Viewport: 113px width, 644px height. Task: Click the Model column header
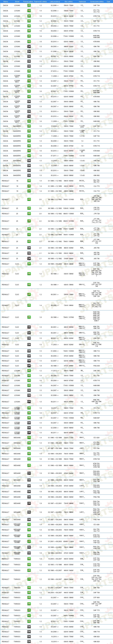(x=17, y=1)
